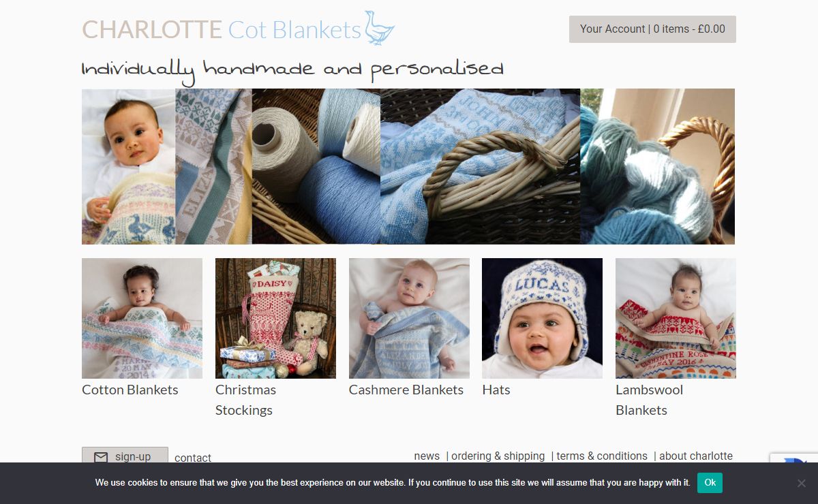
Task: Go to ordering & shipping page
Action: [498, 456]
